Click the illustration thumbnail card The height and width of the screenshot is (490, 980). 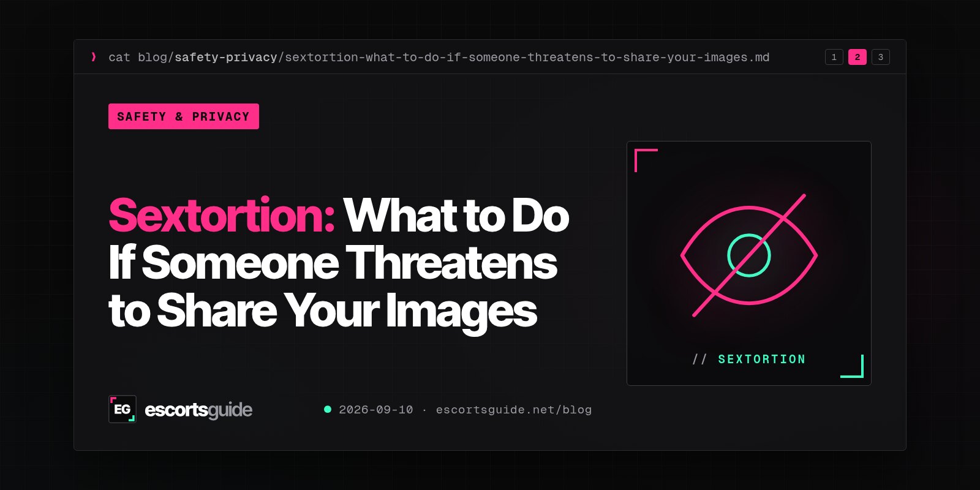tap(749, 263)
